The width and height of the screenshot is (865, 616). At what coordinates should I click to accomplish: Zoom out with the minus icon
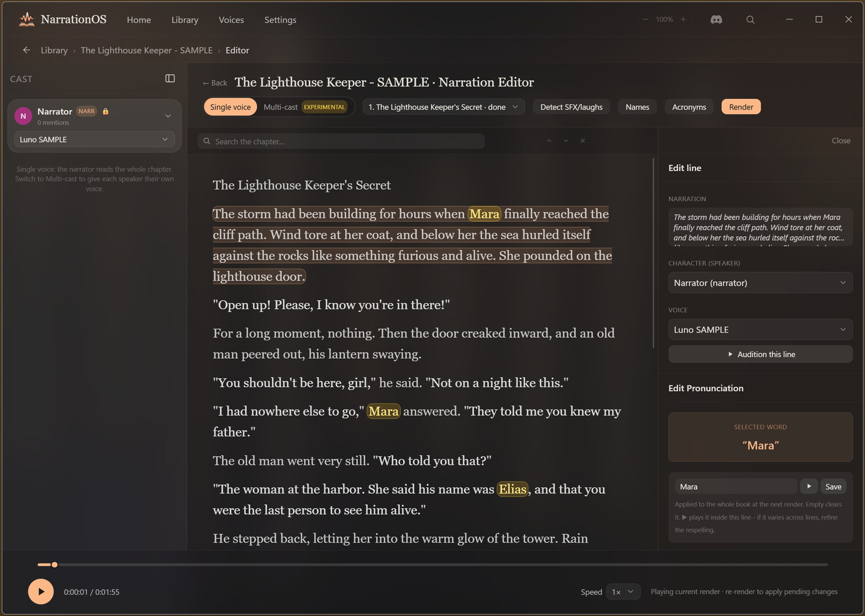(645, 19)
